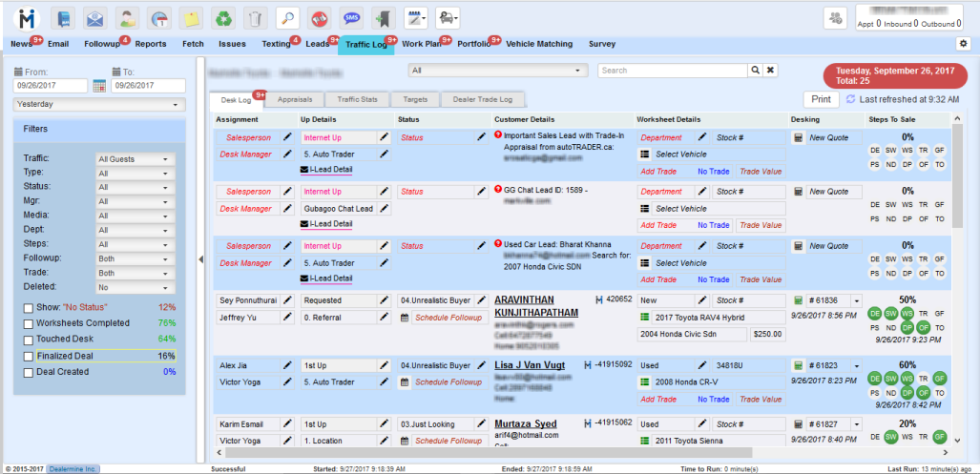Open the settings gear icon at right

962,44
